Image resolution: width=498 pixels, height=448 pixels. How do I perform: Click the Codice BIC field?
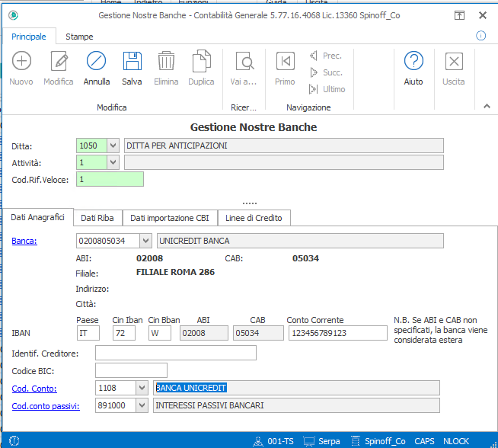[x=131, y=370]
